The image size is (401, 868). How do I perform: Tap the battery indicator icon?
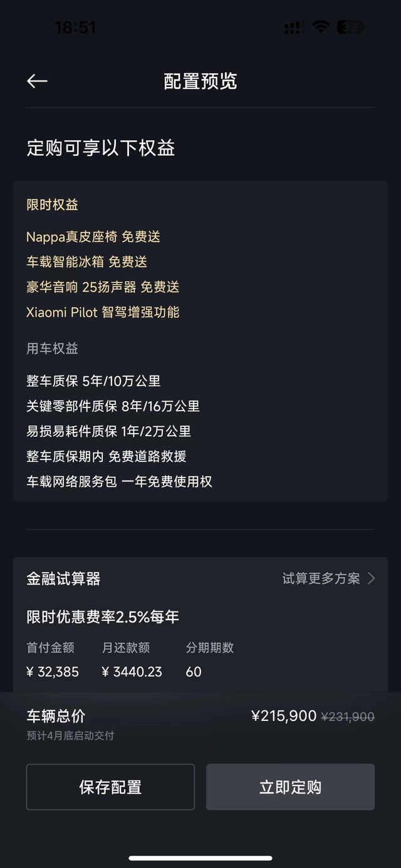(350, 27)
